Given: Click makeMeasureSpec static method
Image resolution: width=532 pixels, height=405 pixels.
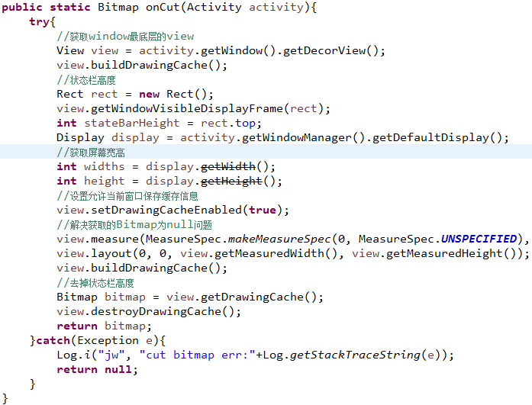Looking at the screenshot, I should (279, 239).
